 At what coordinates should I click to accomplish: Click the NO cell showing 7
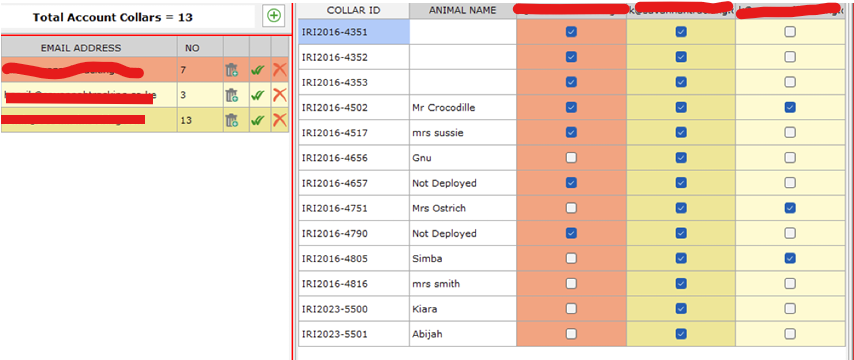(200, 70)
